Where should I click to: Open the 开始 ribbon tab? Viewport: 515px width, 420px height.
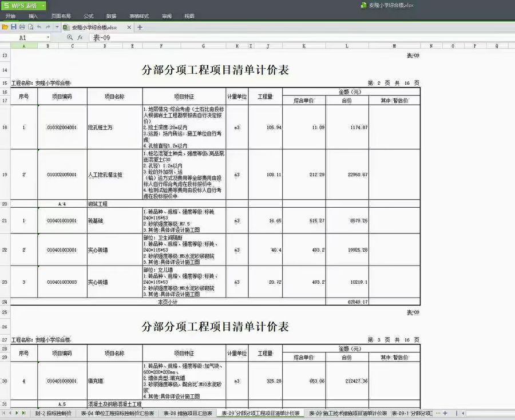coord(10,16)
